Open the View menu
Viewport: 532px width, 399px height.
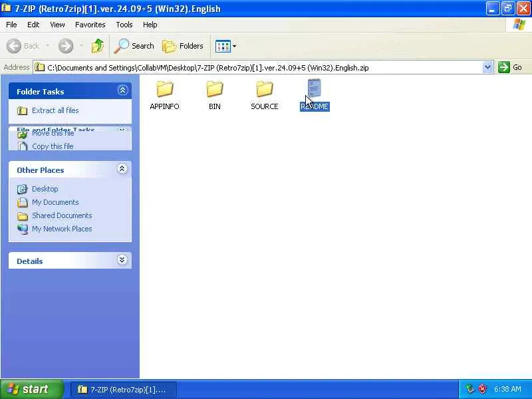pyautogui.click(x=57, y=25)
